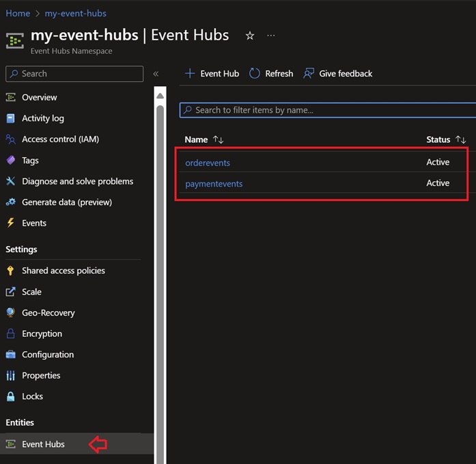This screenshot has height=464, width=476.
Task: Click the Home breadcrumb link
Action: point(18,14)
